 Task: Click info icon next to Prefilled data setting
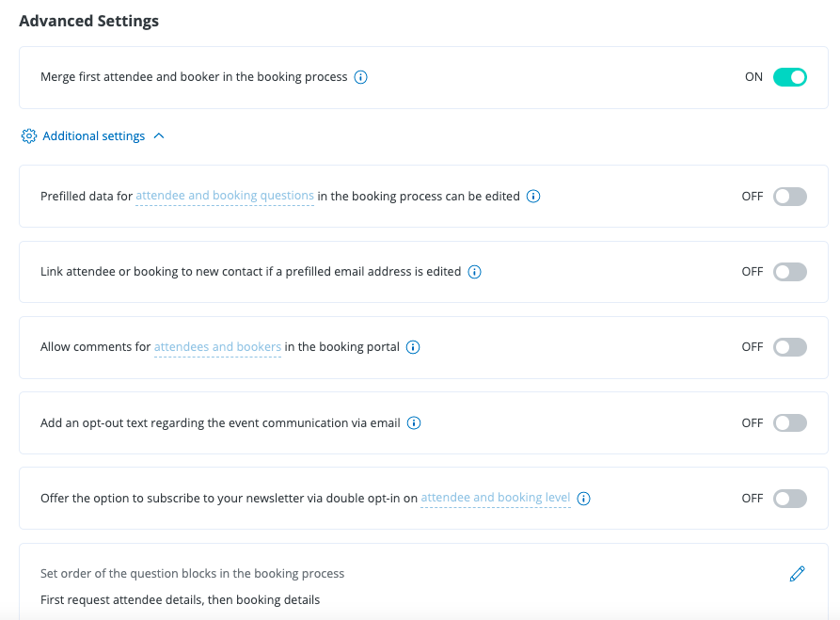point(533,197)
